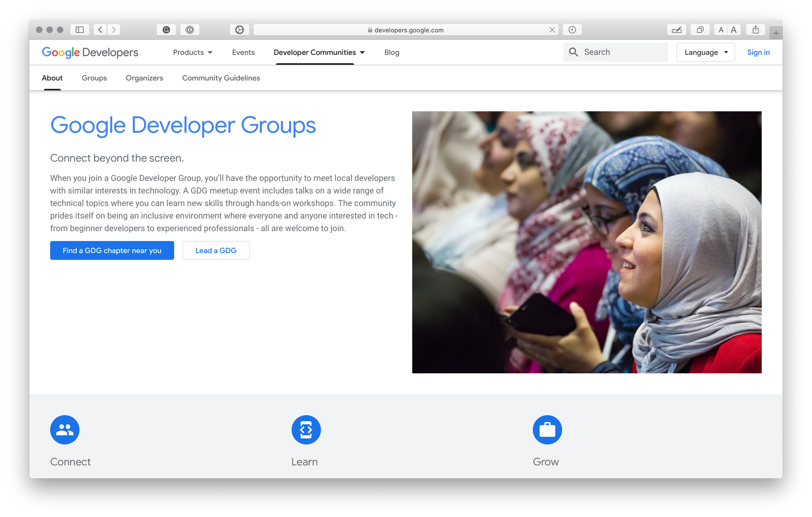Image resolution: width=812 pixels, height=517 pixels.
Task: Click the Connect heading text
Action: (x=70, y=462)
